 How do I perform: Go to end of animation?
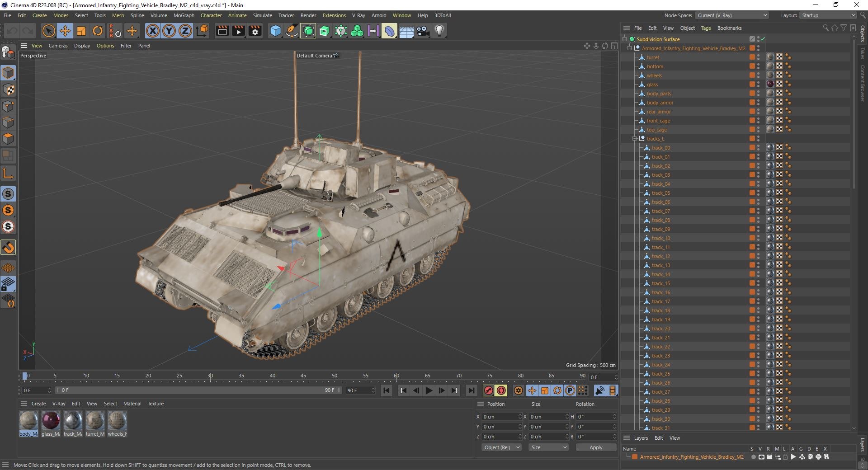(x=472, y=390)
